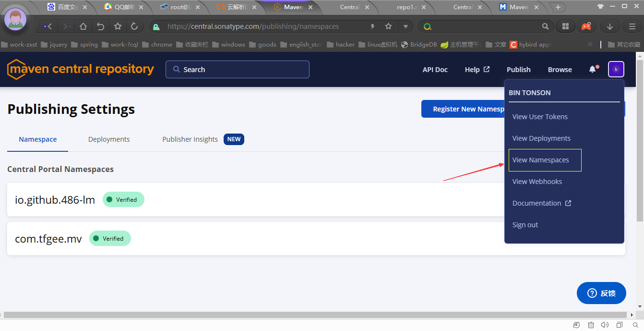The height and width of the screenshot is (331, 644).
Task: Select View User Tokens menu item
Action: (540, 117)
